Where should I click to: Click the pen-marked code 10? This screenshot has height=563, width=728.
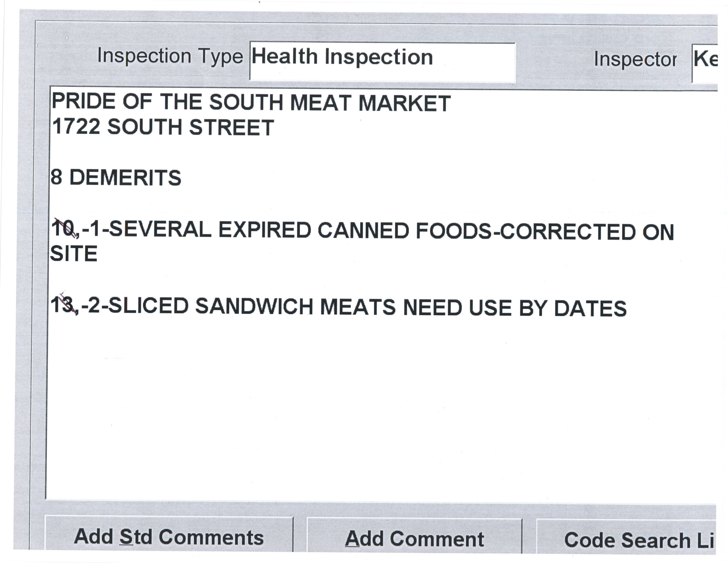pos(64,229)
